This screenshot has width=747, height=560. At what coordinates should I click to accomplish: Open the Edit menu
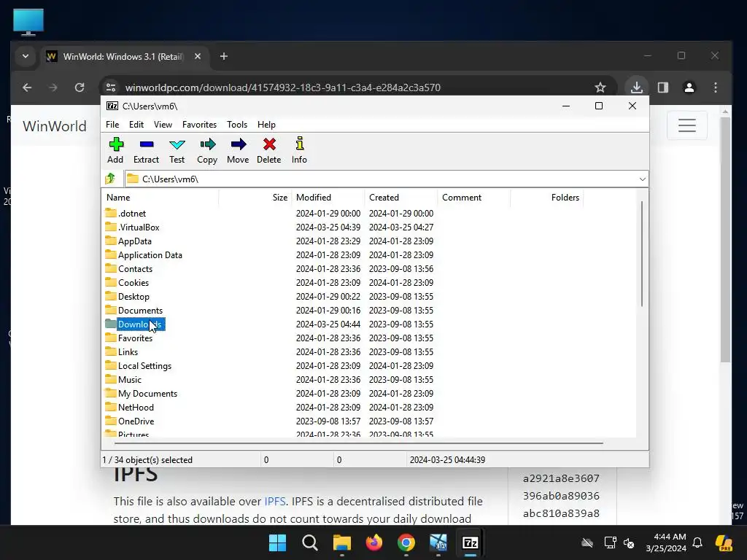[136, 124]
